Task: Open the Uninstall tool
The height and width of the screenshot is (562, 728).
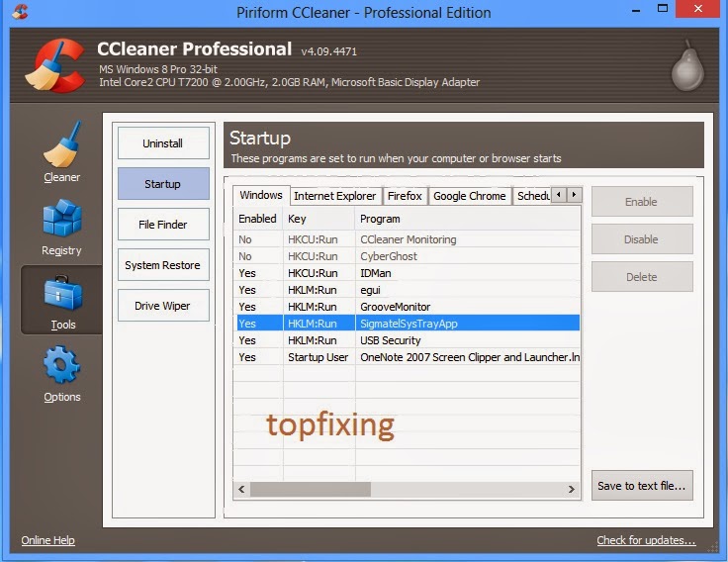Action: coord(163,143)
